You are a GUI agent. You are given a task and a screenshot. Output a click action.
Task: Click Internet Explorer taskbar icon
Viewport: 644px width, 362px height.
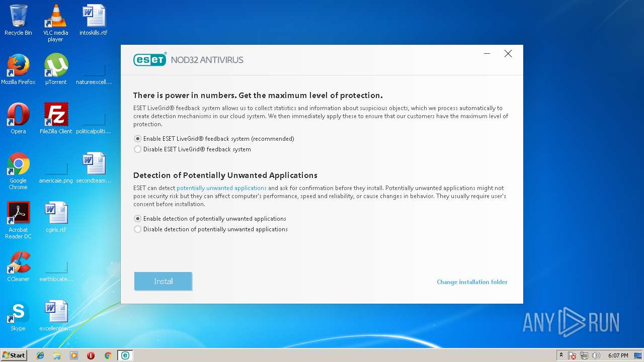click(40, 355)
